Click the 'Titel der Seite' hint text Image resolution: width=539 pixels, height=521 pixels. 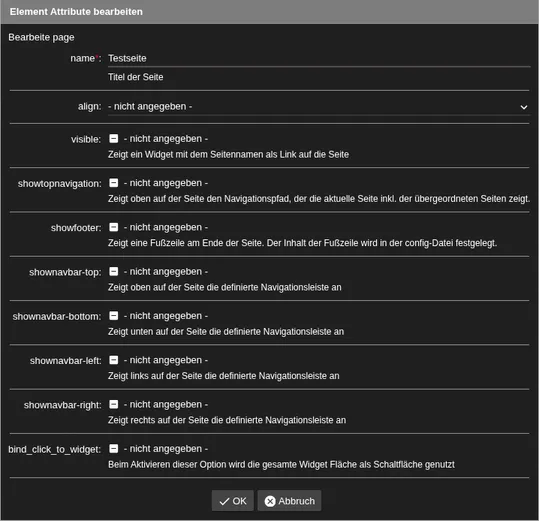(135, 77)
